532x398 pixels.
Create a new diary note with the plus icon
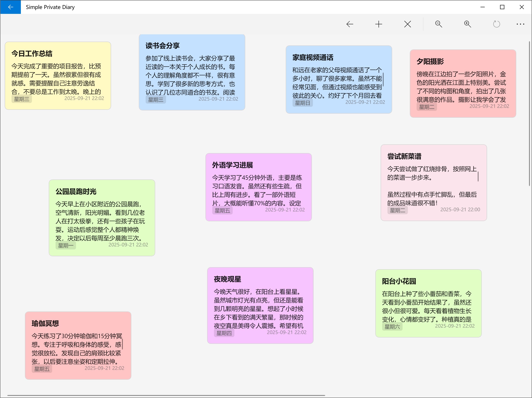(x=378, y=24)
